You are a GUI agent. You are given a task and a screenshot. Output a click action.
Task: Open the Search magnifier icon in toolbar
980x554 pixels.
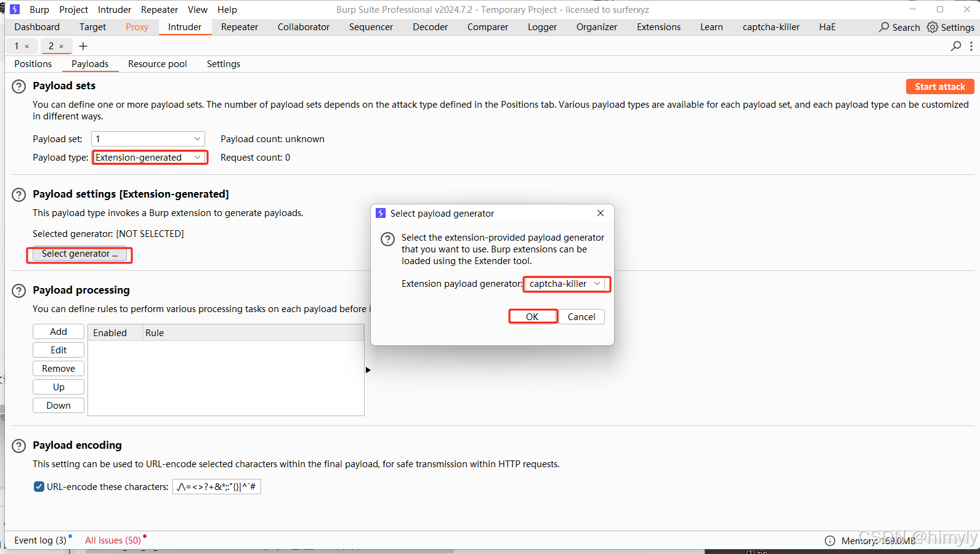click(x=884, y=27)
